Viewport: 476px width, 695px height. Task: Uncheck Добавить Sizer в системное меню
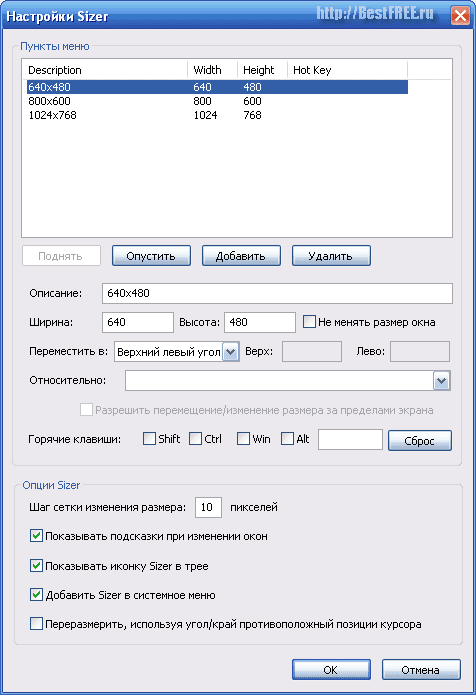(36, 595)
